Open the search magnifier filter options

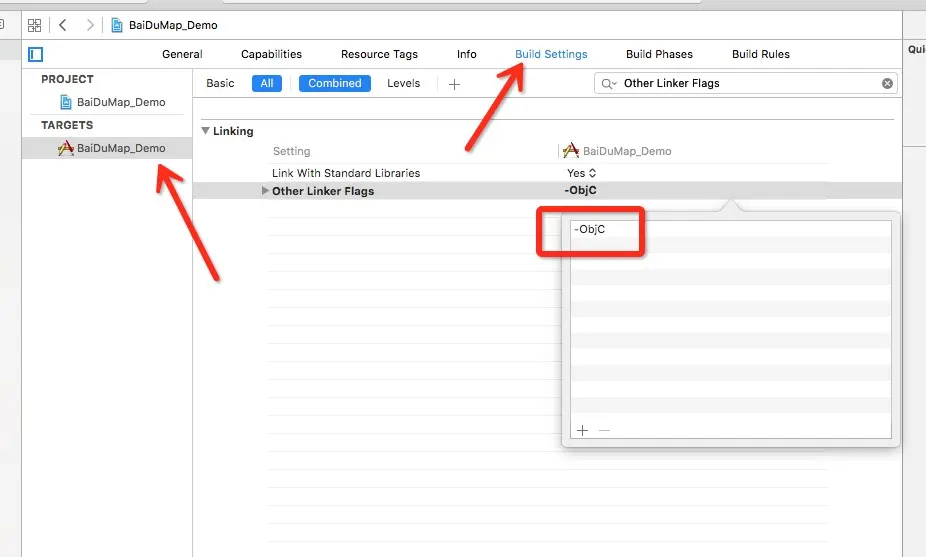(x=609, y=83)
